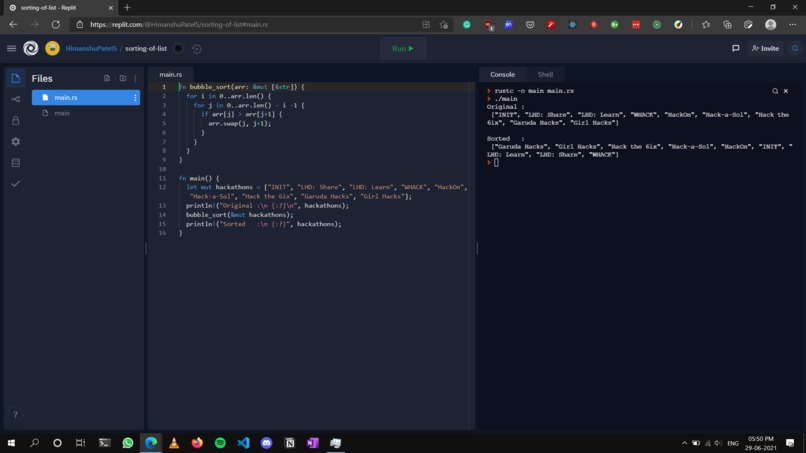This screenshot has height=453, width=806.
Task: Click the arr.swap(j, j+1) code line
Action: (x=240, y=123)
